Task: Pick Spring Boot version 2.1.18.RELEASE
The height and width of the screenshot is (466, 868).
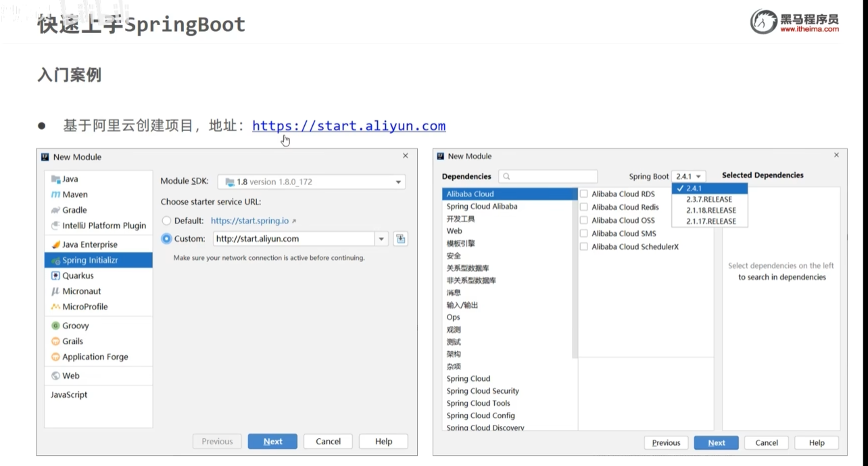Action: [710, 210]
